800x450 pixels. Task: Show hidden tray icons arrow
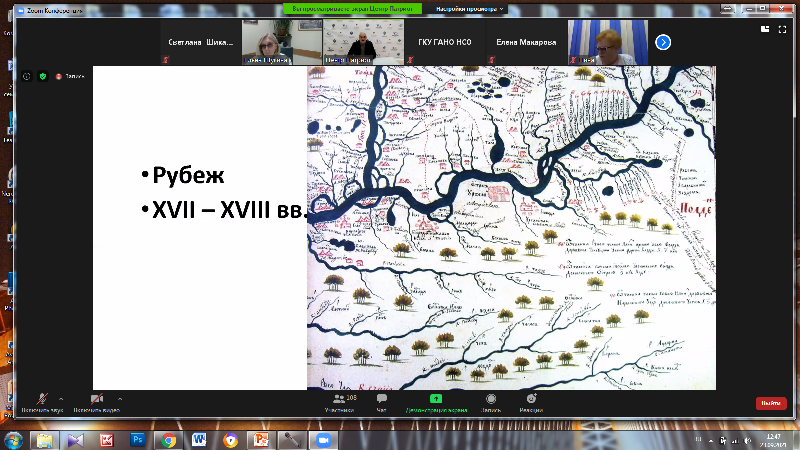click(x=711, y=440)
